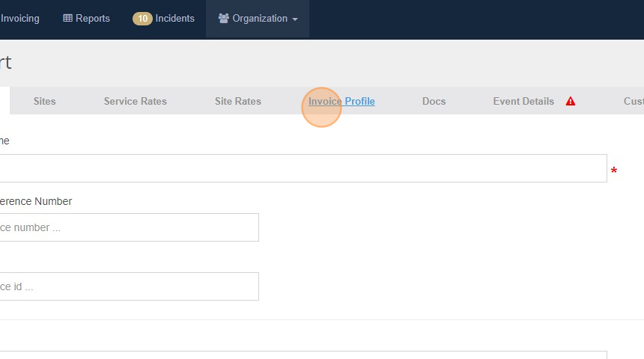Open the Event Details tab
This screenshot has height=359, width=644.
click(523, 101)
